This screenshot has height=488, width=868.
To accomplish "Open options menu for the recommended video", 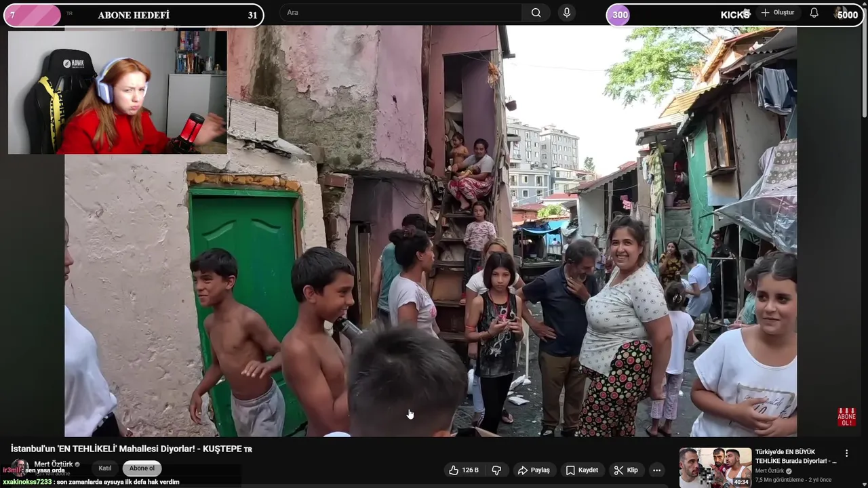I will (846, 453).
